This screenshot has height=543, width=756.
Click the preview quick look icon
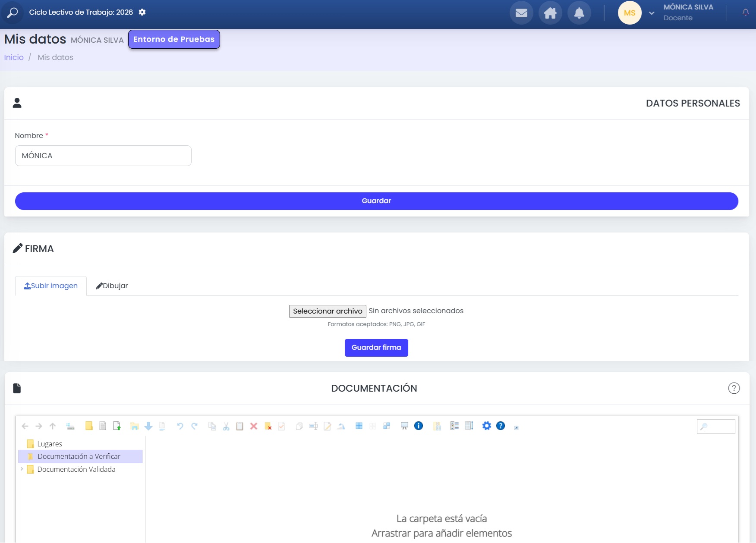[x=404, y=426]
